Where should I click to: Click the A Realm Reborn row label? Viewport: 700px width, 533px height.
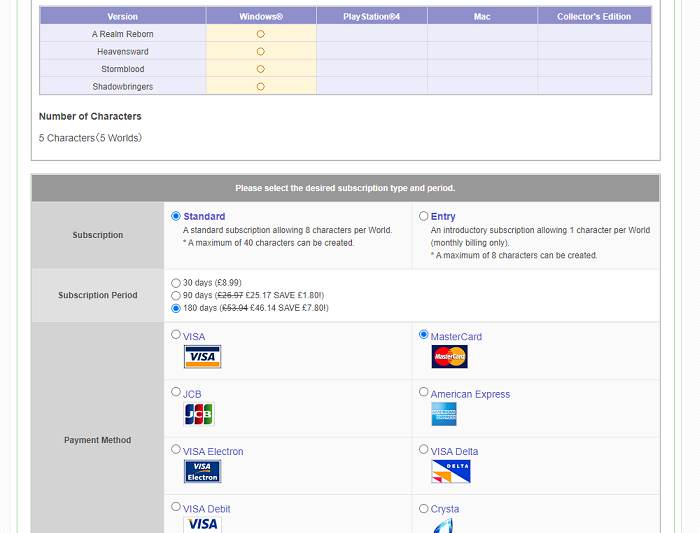point(123,34)
